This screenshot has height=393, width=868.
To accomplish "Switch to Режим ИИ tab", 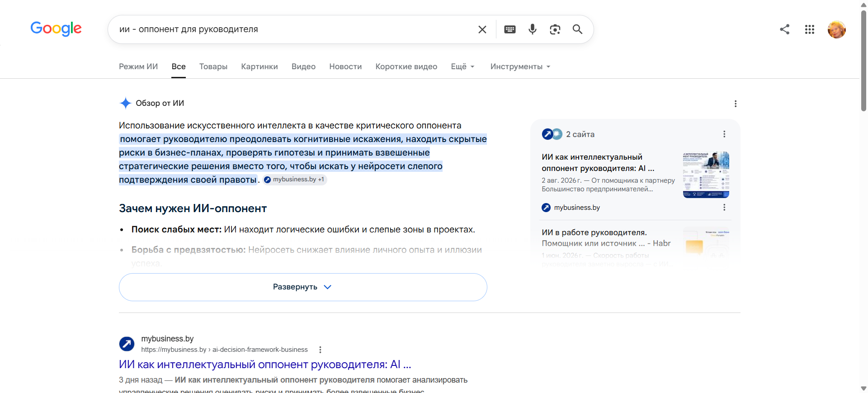I will (x=138, y=66).
